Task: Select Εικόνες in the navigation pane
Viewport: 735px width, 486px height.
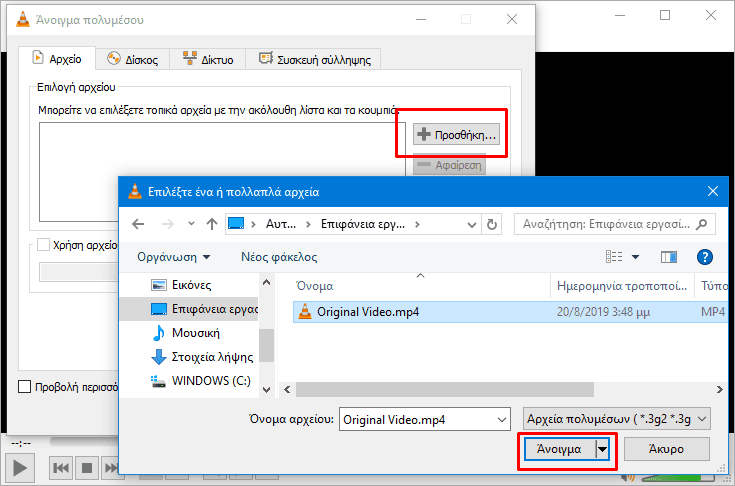Action: (x=189, y=284)
